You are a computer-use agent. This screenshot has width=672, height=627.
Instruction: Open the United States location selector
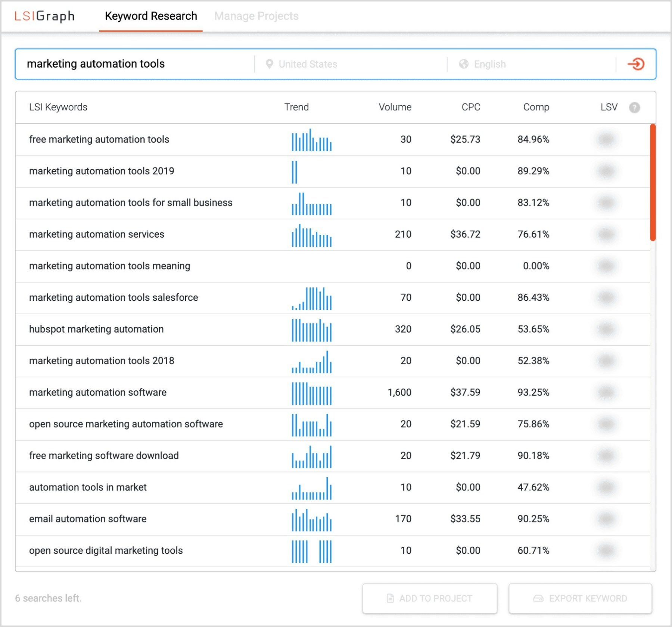click(x=308, y=64)
